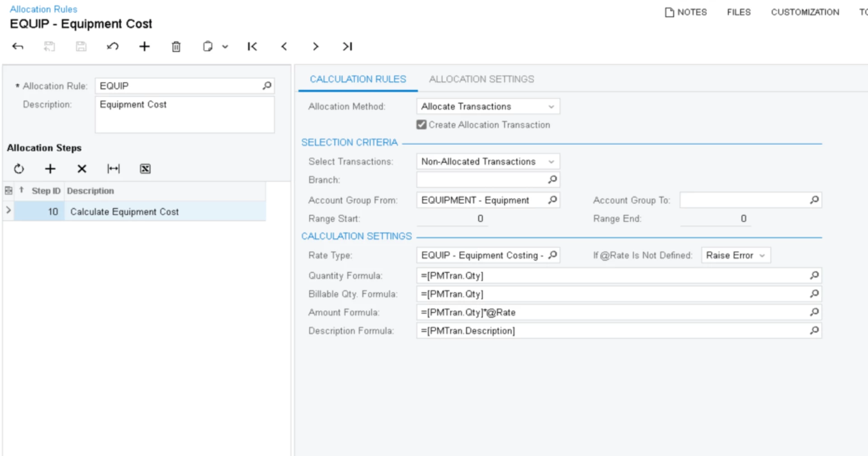Open editor for Quantity Formula
Image resolution: width=868 pixels, height=456 pixels.
point(814,275)
